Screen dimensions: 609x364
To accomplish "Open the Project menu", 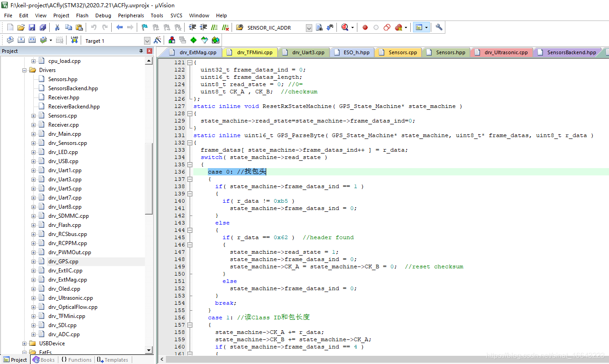I will coord(61,15).
